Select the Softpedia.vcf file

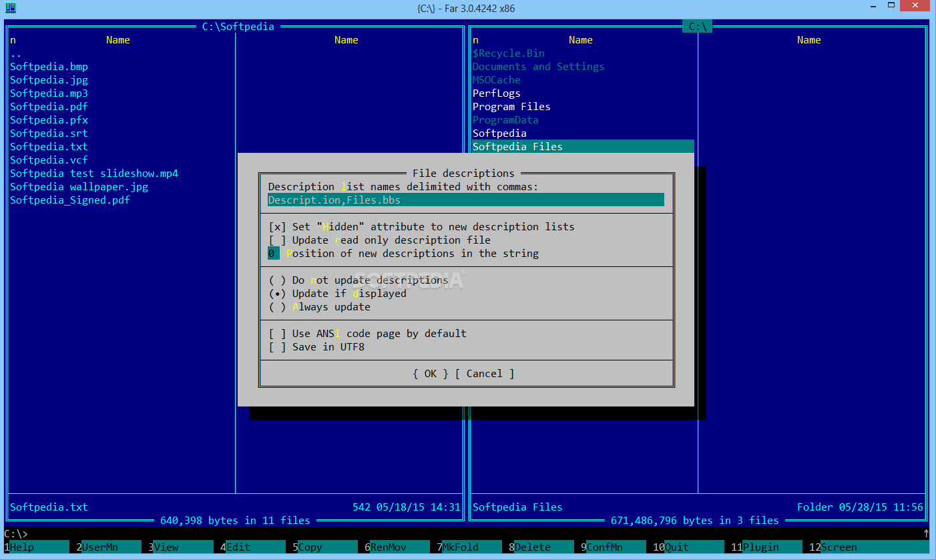(49, 160)
